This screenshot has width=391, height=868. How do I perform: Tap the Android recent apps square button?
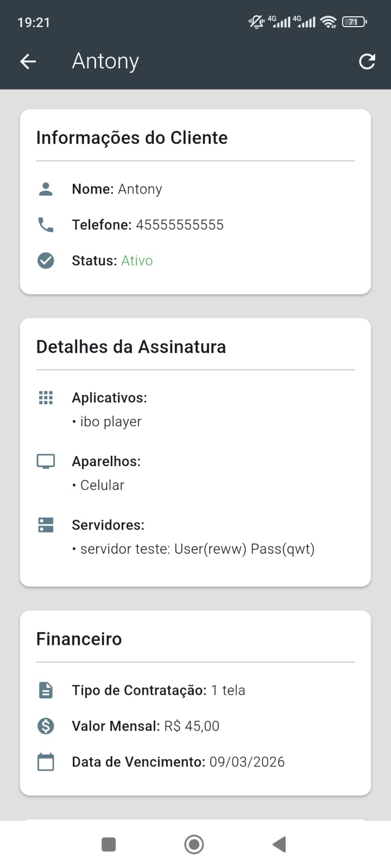point(109,844)
